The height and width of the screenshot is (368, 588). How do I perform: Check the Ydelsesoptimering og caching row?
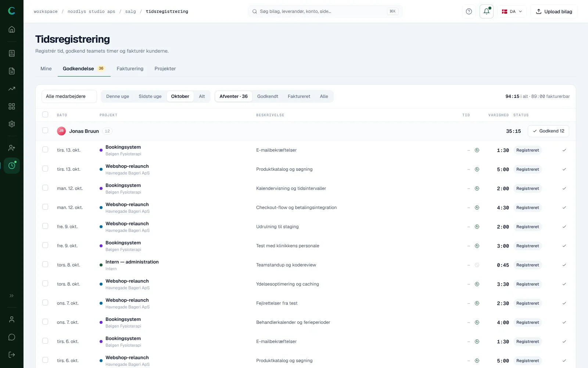pos(45,283)
